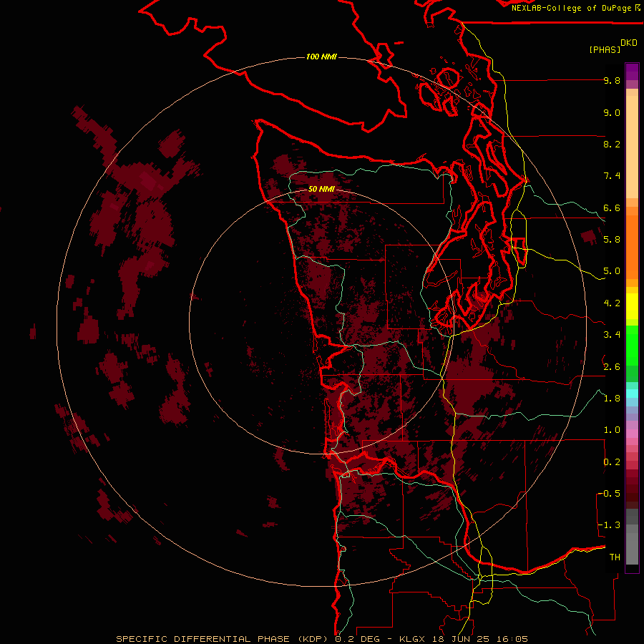Click the 1.8 scale value
644x644 pixels.
(x=612, y=399)
